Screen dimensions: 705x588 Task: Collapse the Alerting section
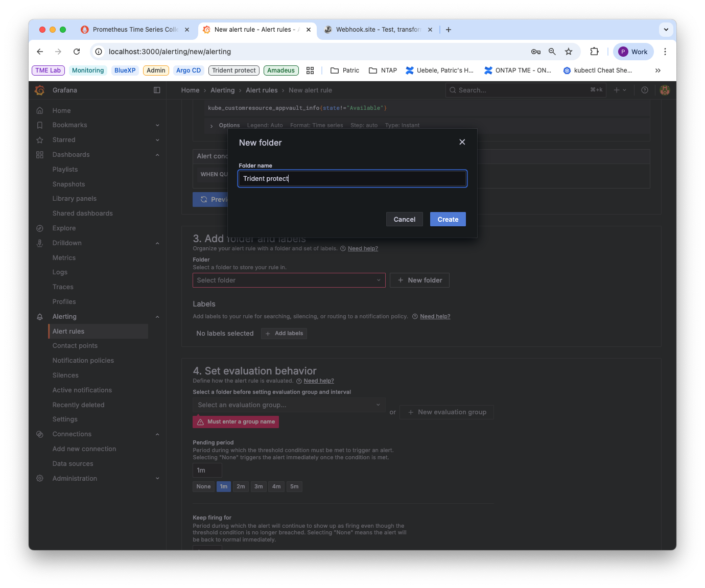coord(157,317)
